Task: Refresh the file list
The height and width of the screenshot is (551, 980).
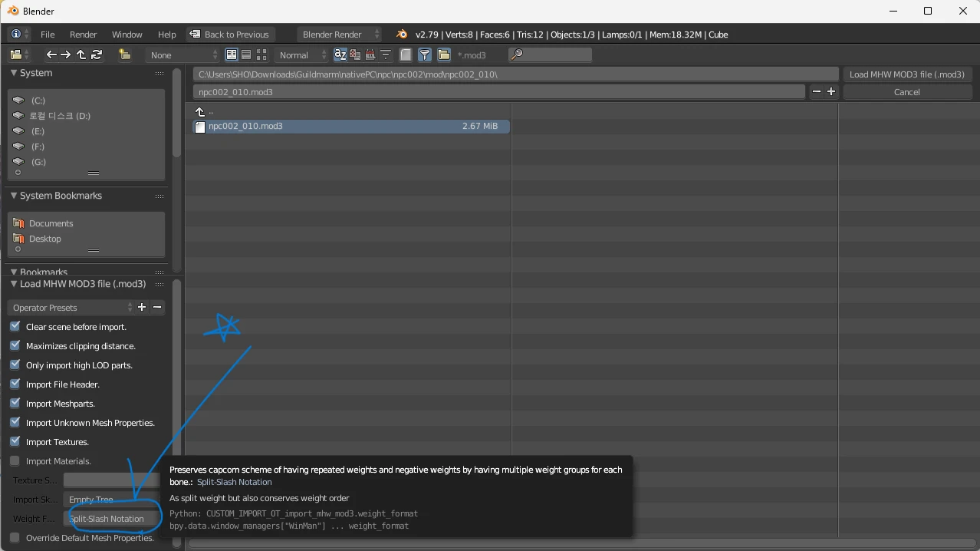Action: 96,54
